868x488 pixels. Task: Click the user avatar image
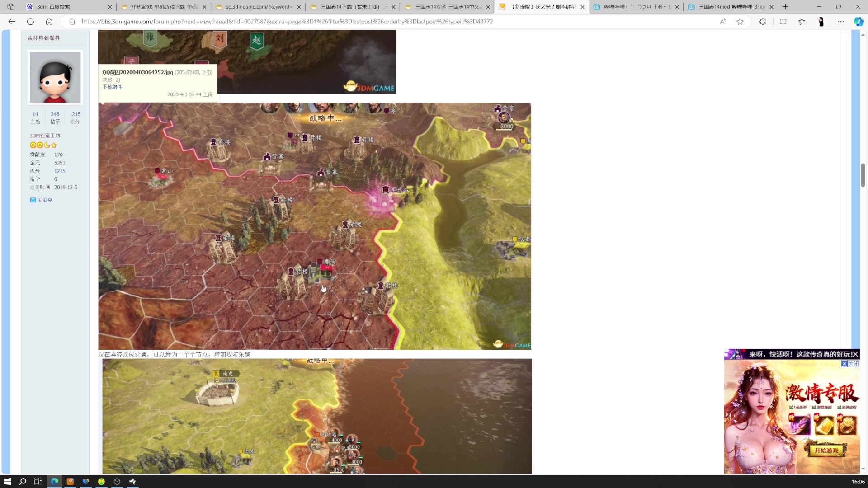click(x=55, y=77)
